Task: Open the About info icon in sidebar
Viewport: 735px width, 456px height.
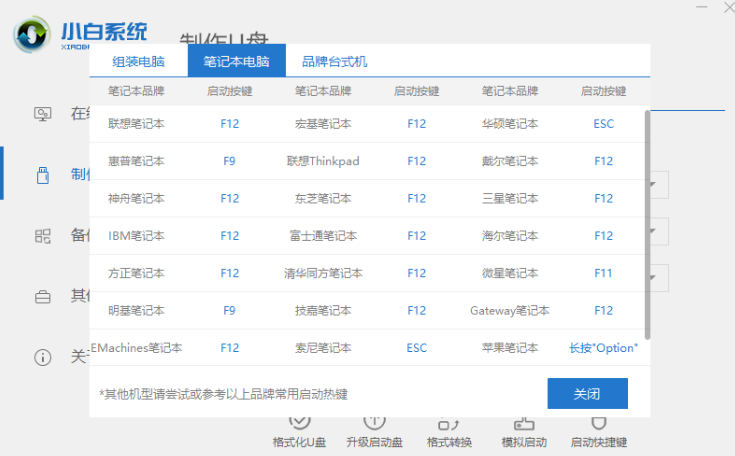Action: point(43,358)
